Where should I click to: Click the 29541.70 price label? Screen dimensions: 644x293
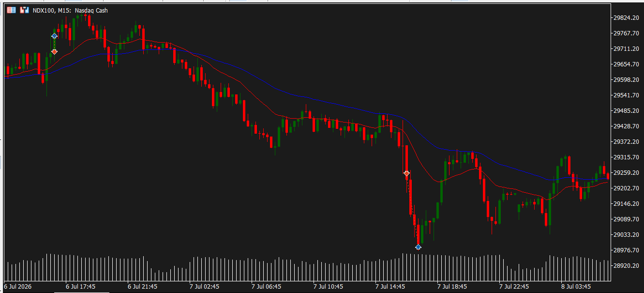(x=626, y=95)
